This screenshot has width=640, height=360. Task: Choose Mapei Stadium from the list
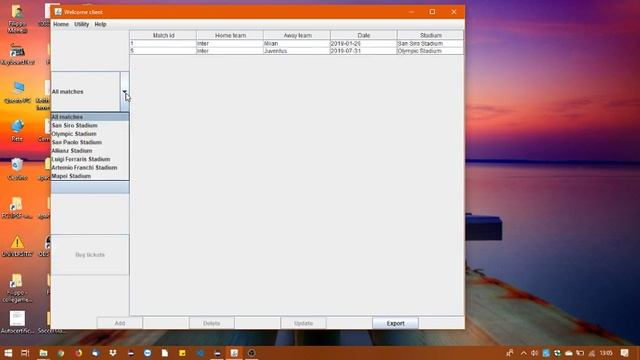(x=90, y=176)
